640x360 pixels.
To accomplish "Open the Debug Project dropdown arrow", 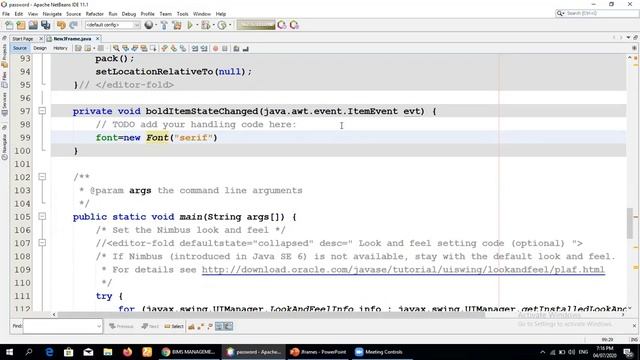I will 213,25.
